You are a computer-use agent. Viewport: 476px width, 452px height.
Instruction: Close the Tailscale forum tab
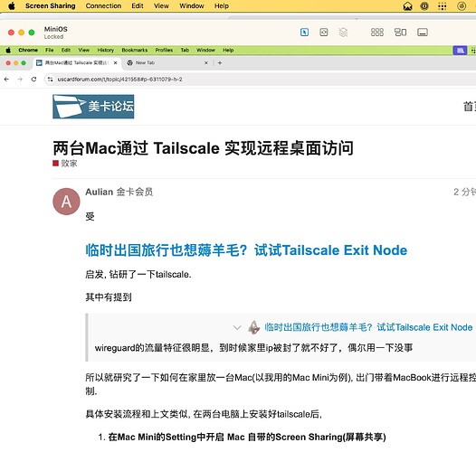115,62
